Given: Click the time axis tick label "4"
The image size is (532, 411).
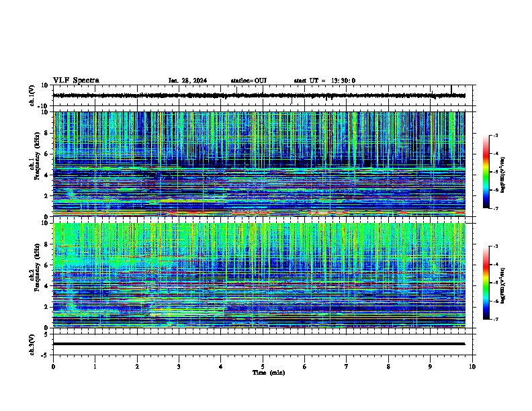Looking at the screenshot, I should 221,367.
